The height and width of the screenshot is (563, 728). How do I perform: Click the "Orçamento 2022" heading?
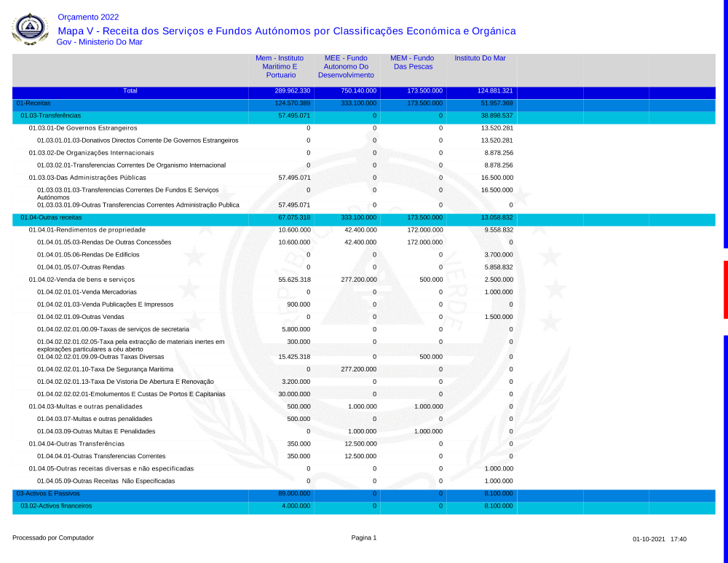pyautogui.click(x=88, y=17)
